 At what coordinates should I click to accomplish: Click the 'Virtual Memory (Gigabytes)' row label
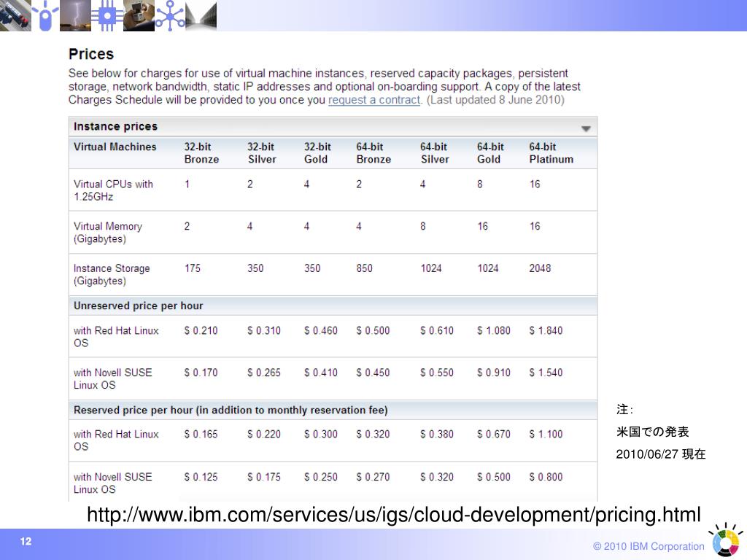(108, 233)
